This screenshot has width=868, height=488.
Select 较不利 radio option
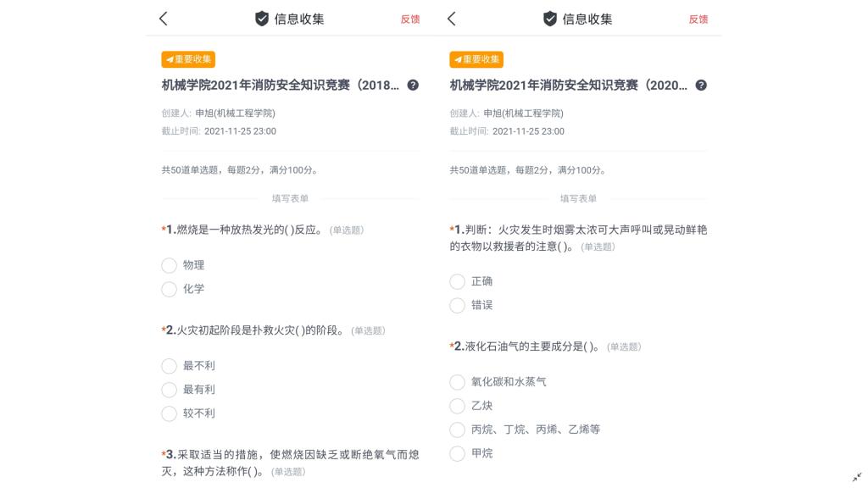pos(170,413)
